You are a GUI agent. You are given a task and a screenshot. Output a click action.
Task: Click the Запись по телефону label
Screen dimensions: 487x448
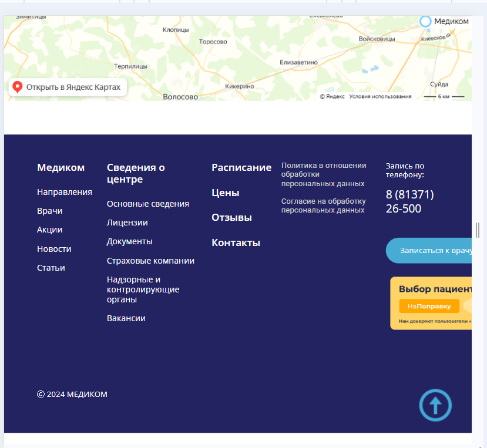(405, 170)
